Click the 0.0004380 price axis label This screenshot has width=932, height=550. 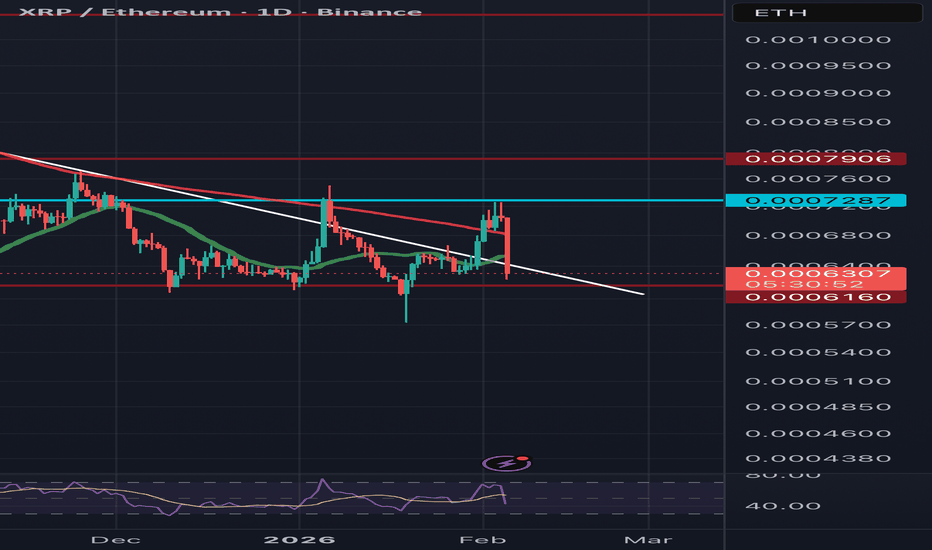tap(818, 458)
